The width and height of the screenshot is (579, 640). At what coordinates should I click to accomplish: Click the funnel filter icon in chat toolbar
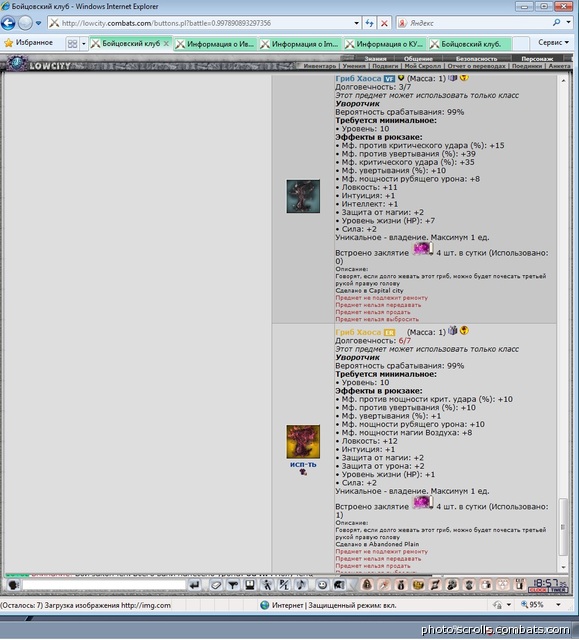pyautogui.click(x=233, y=585)
